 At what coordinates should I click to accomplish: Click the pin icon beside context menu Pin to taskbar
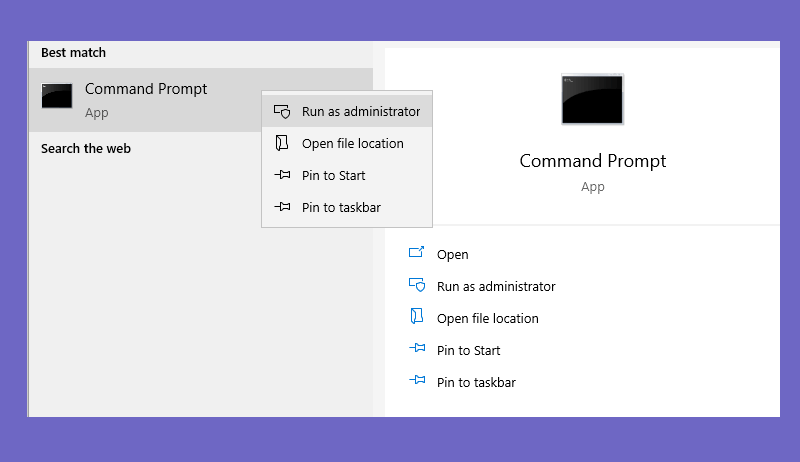(282, 207)
